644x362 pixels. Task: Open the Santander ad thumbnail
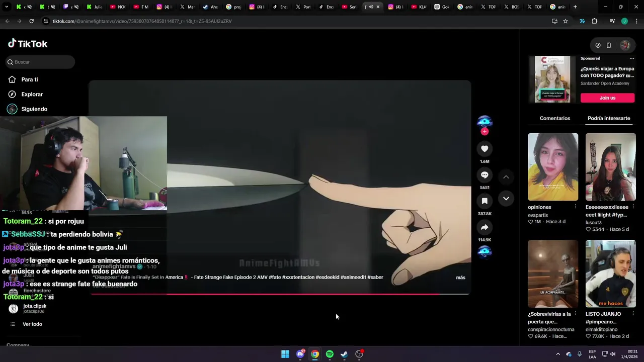(552, 79)
